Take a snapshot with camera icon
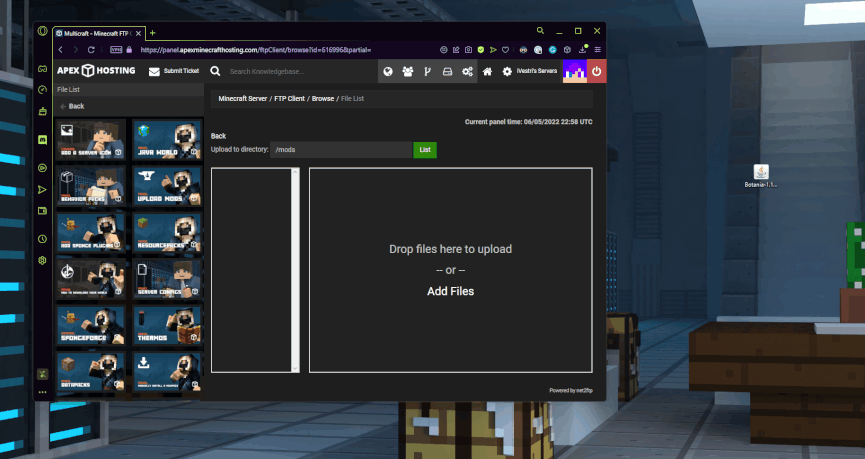 click(x=468, y=50)
